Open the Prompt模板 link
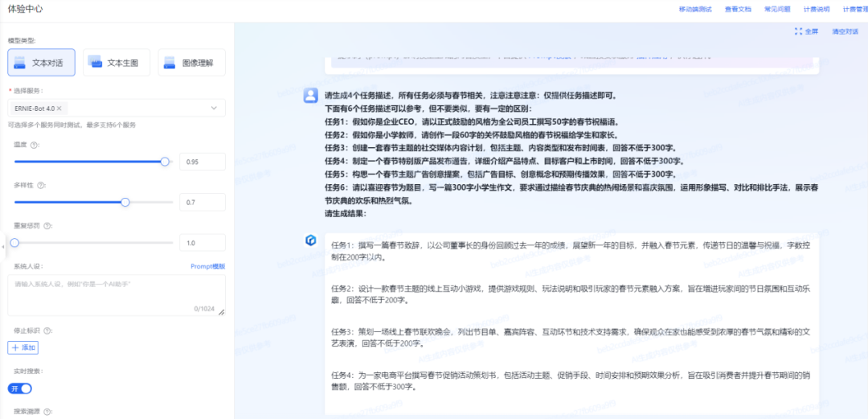This screenshot has width=868, height=419. (208, 266)
